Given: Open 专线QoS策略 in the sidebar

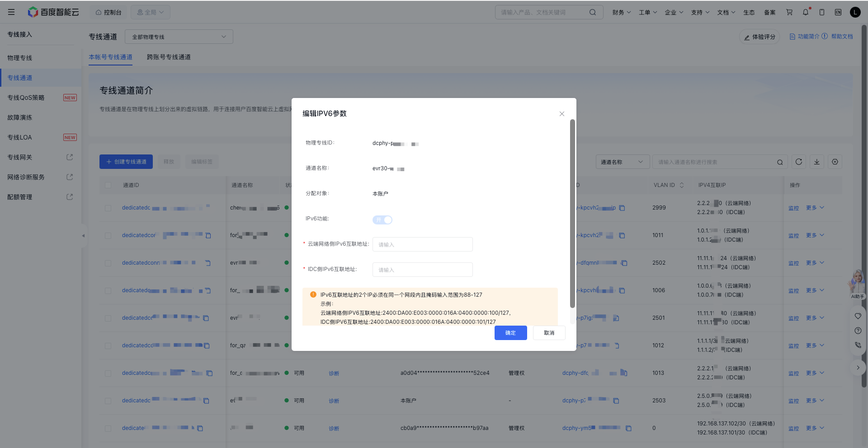Looking at the screenshot, I should pyautogui.click(x=41, y=98).
